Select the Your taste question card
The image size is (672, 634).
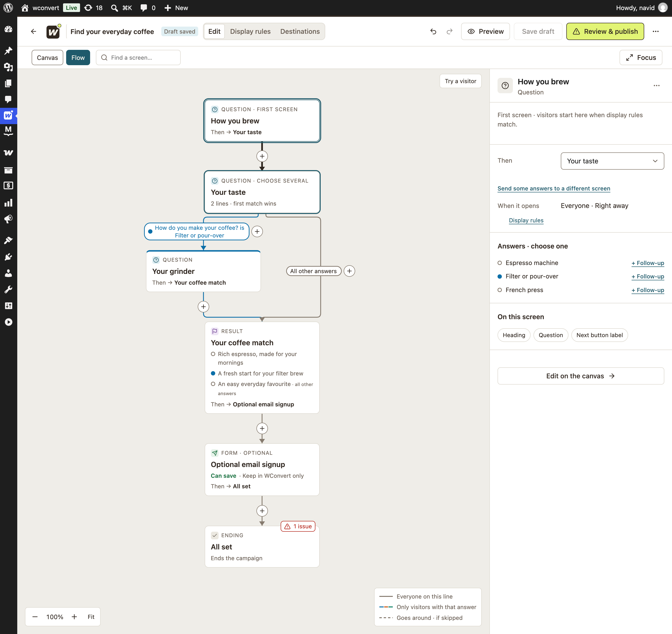click(262, 192)
